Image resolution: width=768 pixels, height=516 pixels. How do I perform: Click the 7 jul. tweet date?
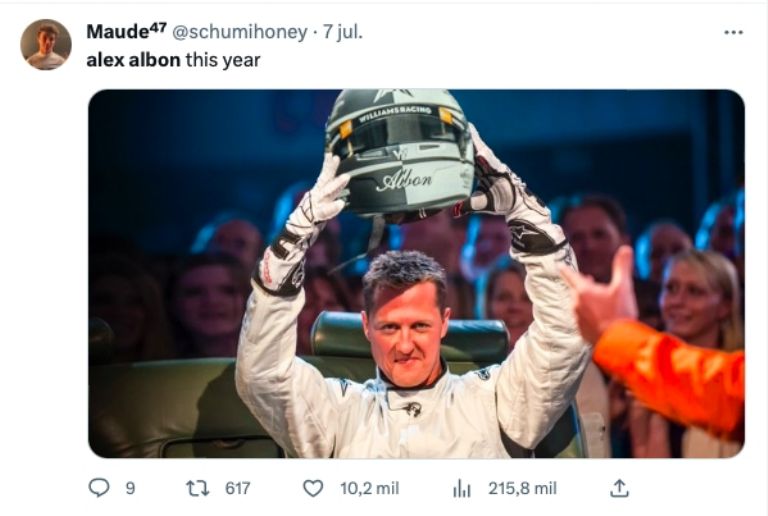coord(342,32)
